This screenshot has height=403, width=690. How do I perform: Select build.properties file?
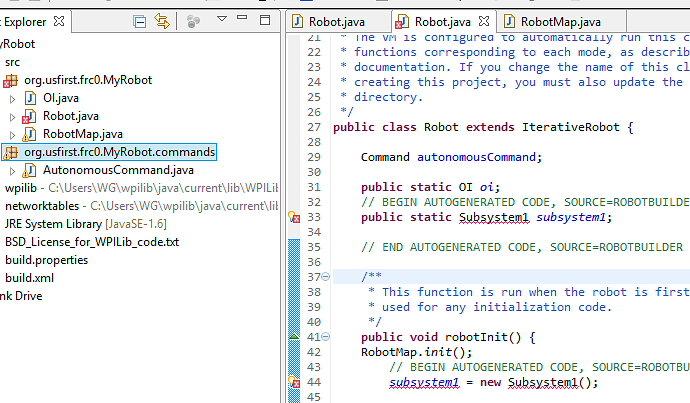[x=47, y=260]
